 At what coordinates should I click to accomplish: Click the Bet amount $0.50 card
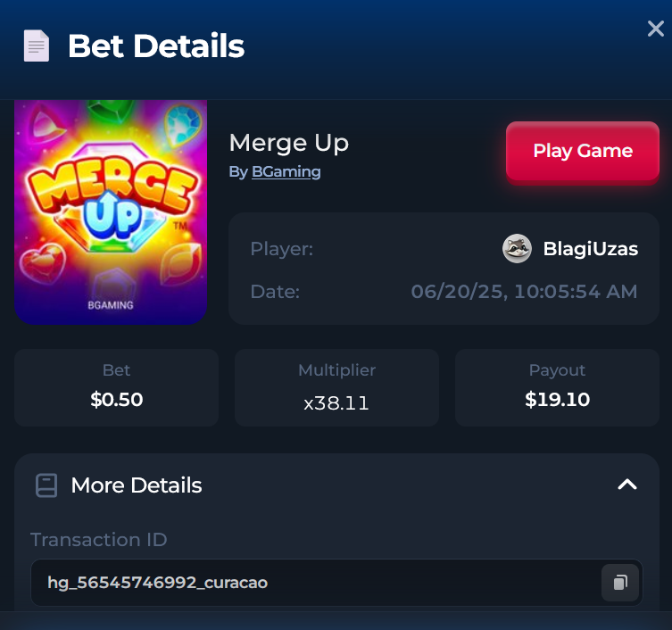point(117,387)
